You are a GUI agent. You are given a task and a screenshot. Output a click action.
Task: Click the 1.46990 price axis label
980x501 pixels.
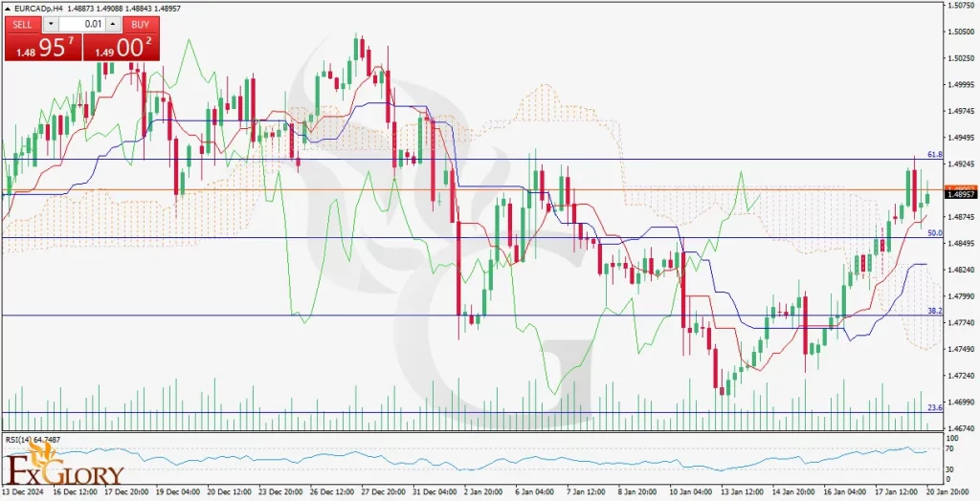click(x=963, y=403)
